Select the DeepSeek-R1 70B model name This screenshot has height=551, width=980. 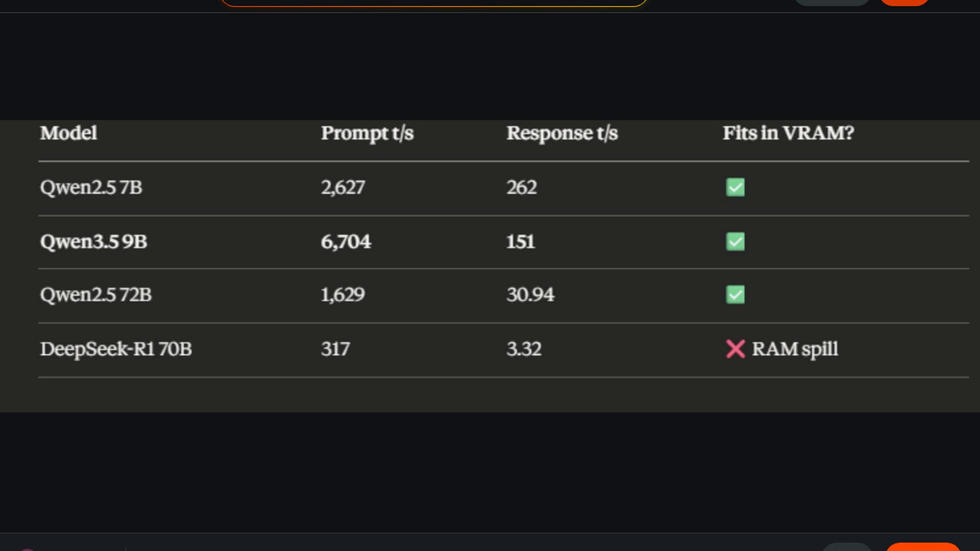(116, 349)
